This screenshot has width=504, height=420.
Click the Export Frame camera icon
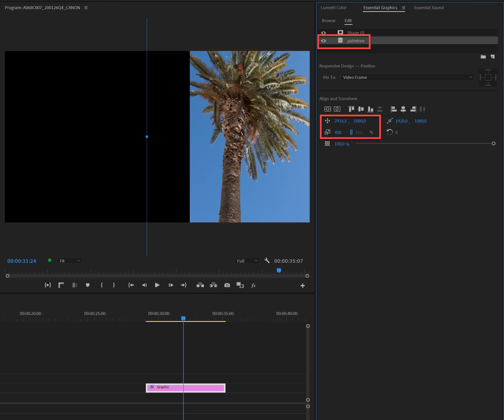(x=227, y=285)
